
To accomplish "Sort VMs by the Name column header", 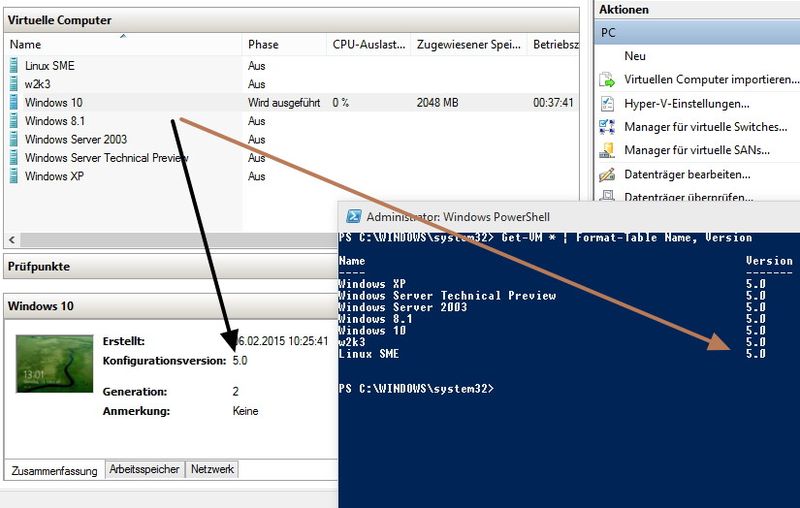I will tap(122, 44).
